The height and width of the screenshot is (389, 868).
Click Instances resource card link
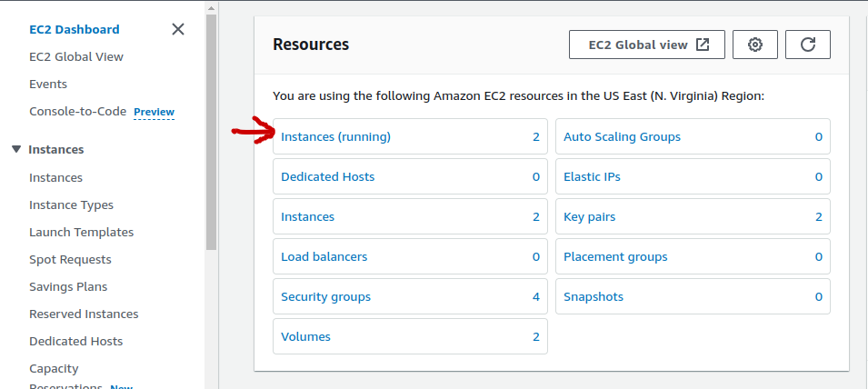308,217
